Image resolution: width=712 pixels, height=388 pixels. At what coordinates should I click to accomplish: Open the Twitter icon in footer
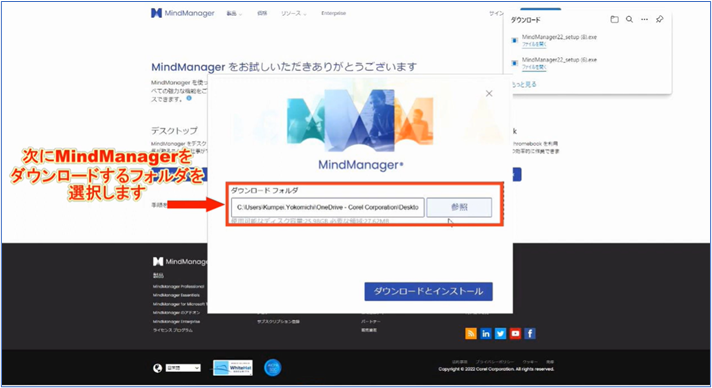(500, 333)
